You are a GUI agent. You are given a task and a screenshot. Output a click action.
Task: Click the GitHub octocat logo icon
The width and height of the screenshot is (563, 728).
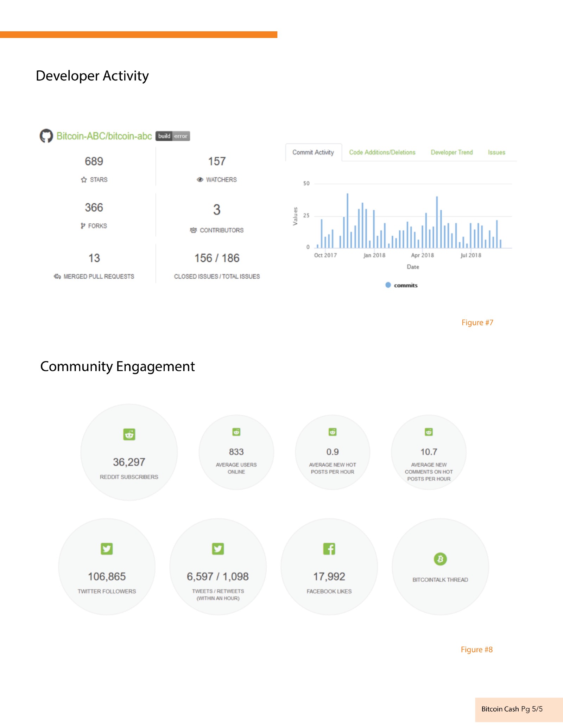46,136
